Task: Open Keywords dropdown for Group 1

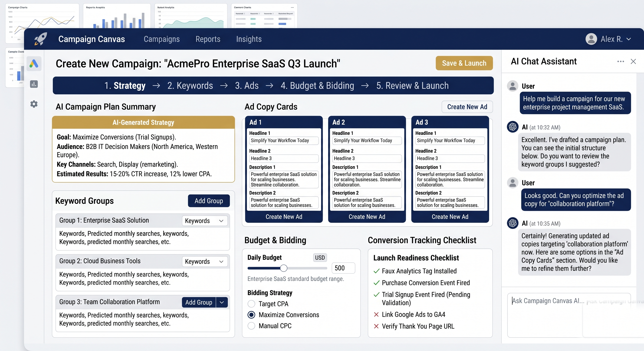Action: pyautogui.click(x=204, y=221)
